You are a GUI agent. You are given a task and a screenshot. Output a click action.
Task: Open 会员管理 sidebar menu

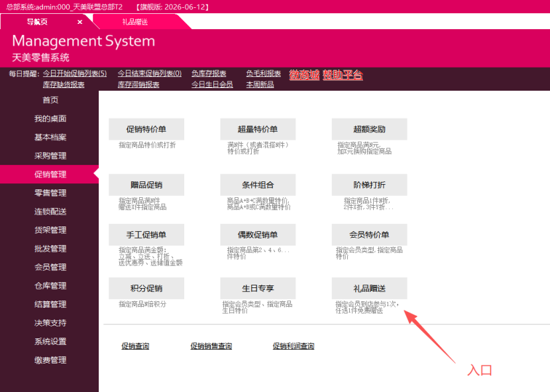pos(50,268)
